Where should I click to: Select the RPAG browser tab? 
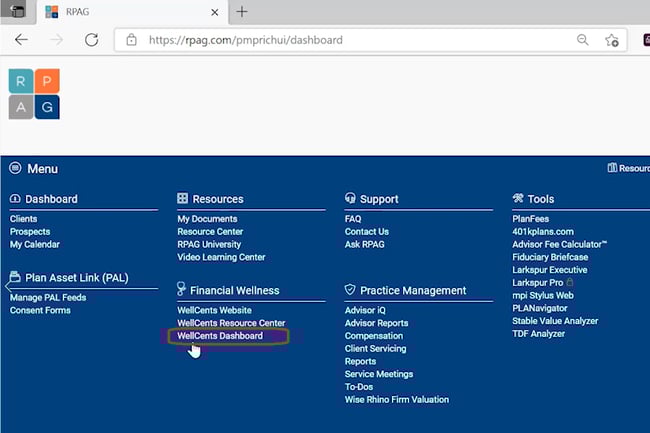point(132,12)
